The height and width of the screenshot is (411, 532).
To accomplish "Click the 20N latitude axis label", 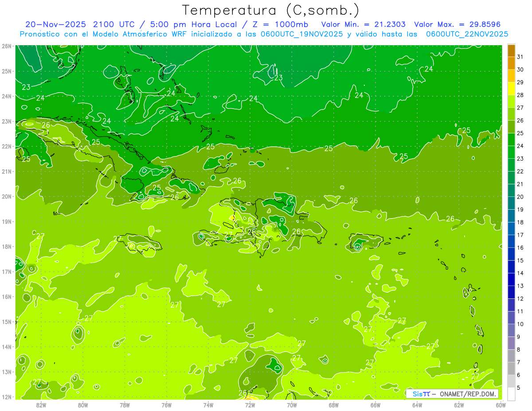I will [x=7, y=196].
